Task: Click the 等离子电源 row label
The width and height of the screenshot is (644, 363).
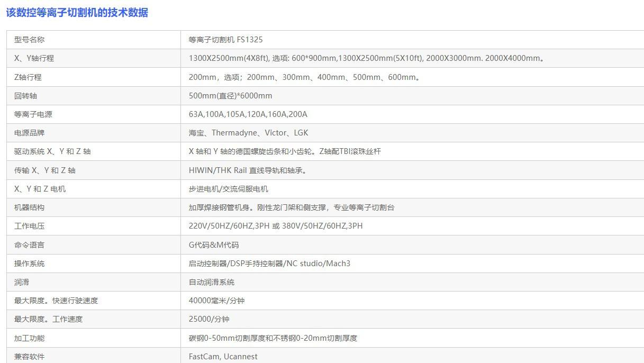Action: [33, 114]
